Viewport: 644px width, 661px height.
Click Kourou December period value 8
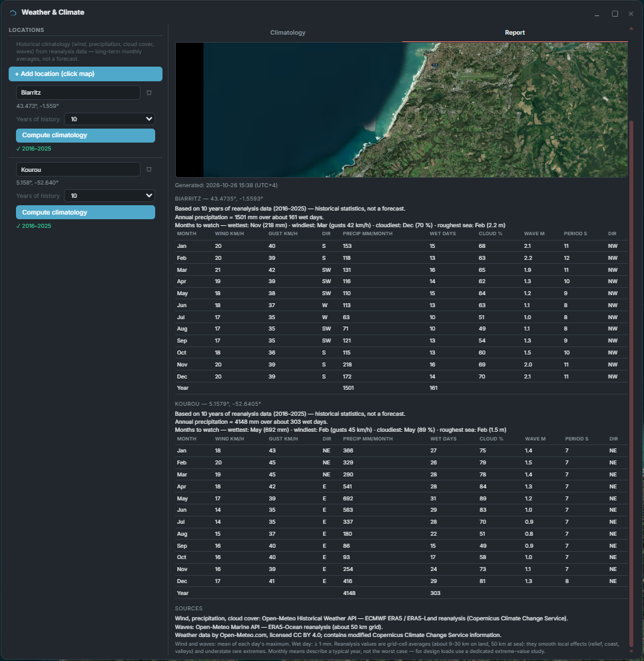[567, 581]
